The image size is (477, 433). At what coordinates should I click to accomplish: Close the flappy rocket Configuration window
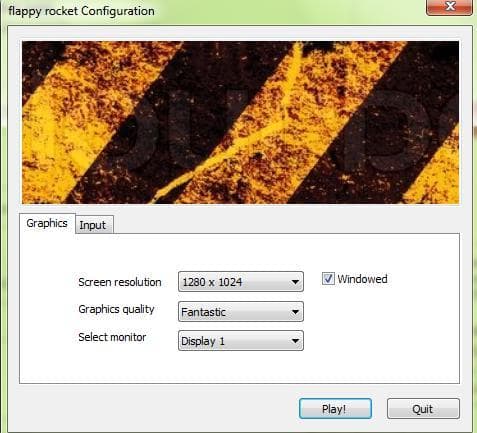click(x=449, y=7)
